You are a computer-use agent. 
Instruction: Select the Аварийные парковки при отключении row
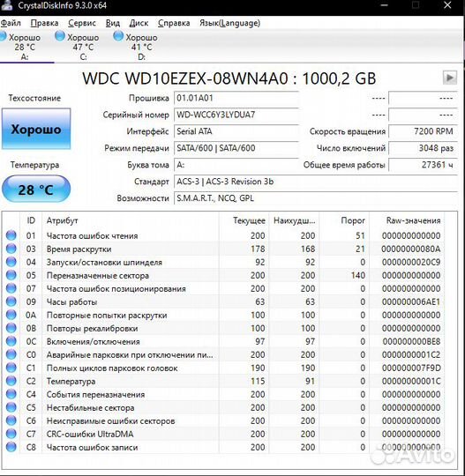(223, 354)
